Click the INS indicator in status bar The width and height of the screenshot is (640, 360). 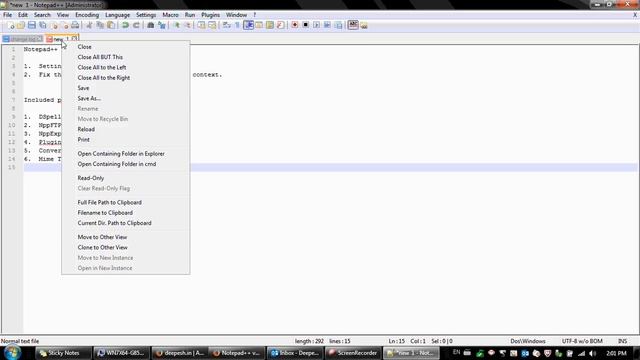(x=622, y=341)
